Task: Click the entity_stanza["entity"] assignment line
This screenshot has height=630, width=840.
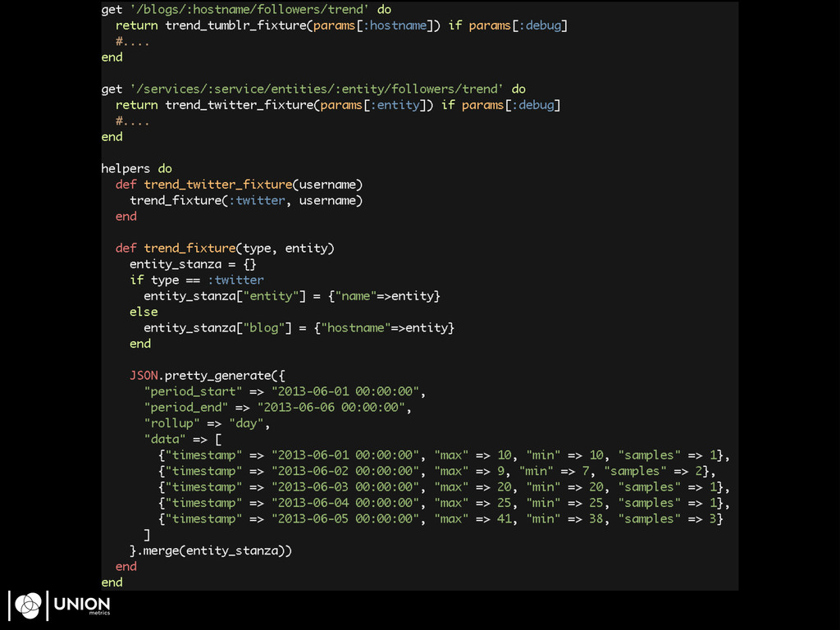Action: (292, 296)
